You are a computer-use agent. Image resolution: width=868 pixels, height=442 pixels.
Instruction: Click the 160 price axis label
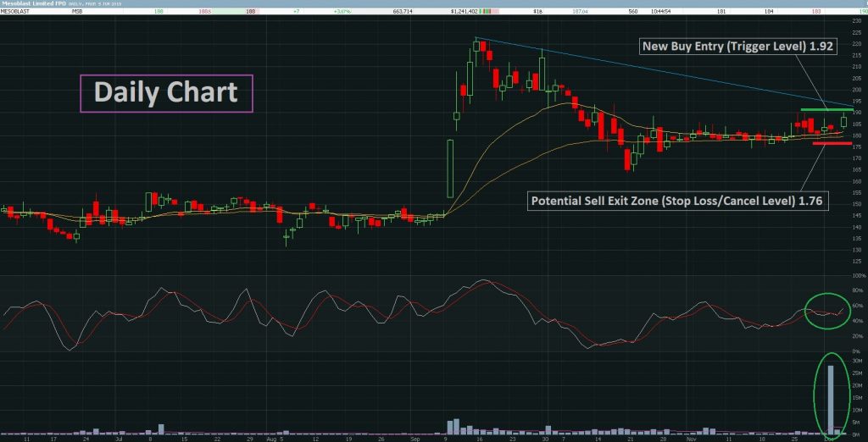point(856,181)
